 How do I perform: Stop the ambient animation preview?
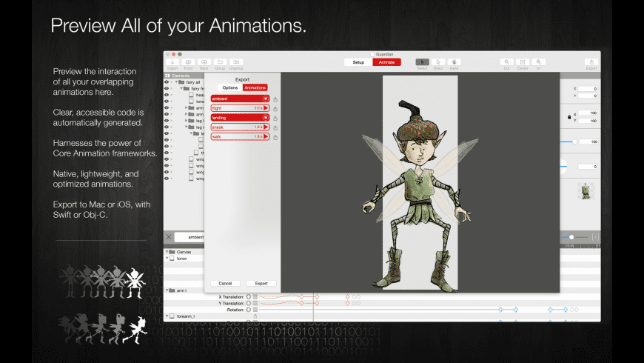pyautogui.click(x=266, y=99)
